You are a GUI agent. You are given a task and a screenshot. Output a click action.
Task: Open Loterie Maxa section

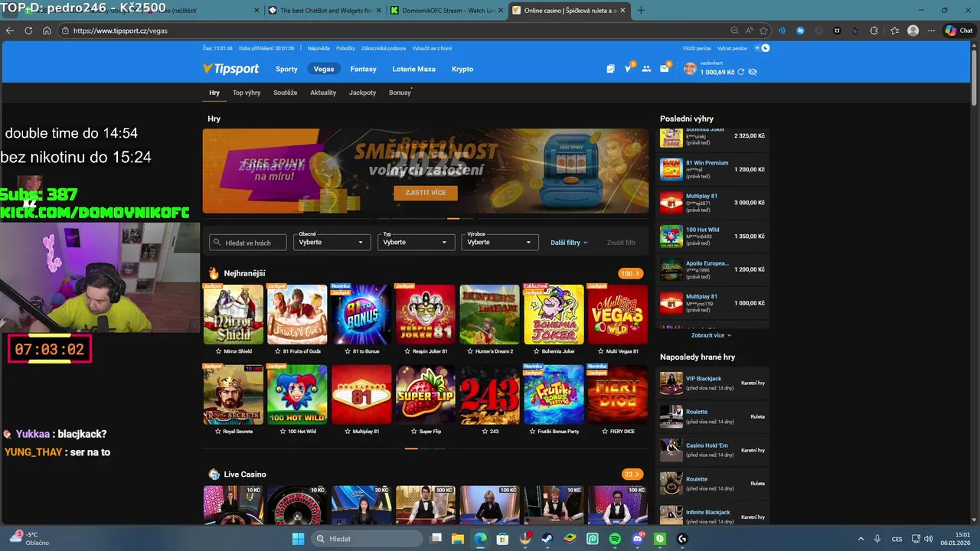(x=413, y=69)
